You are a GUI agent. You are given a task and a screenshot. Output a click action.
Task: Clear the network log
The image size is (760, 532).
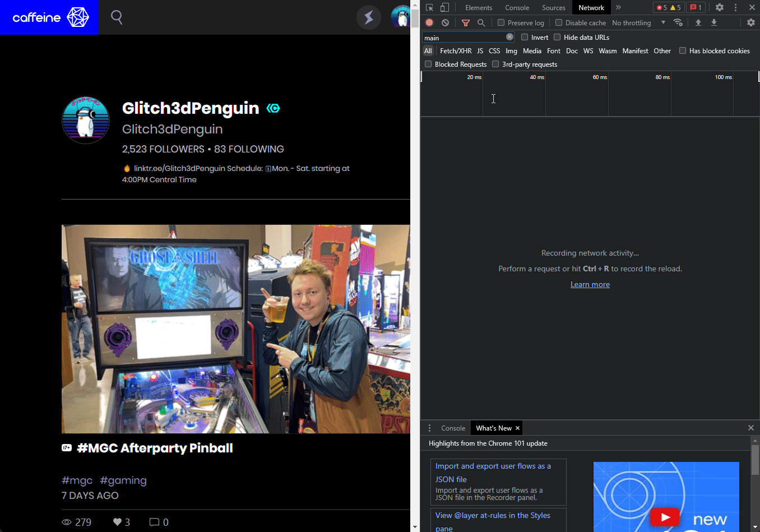click(445, 22)
